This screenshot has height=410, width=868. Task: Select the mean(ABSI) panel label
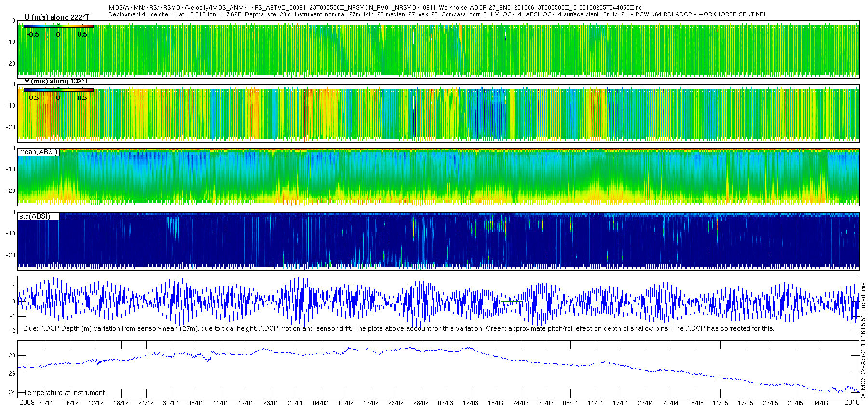38,152
